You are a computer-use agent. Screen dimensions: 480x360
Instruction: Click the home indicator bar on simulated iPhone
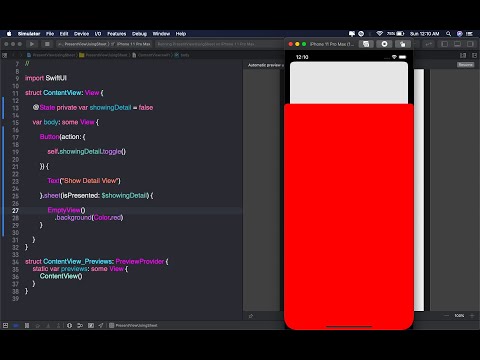click(349, 327)
